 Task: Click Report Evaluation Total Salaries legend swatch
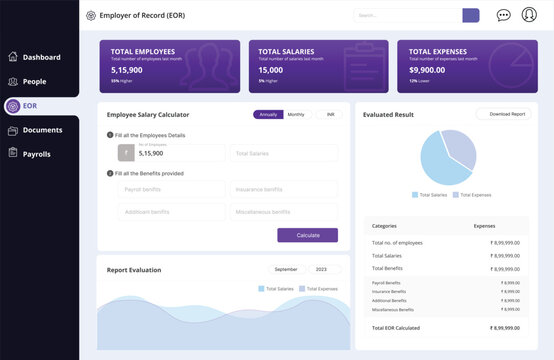coord(261,289)
